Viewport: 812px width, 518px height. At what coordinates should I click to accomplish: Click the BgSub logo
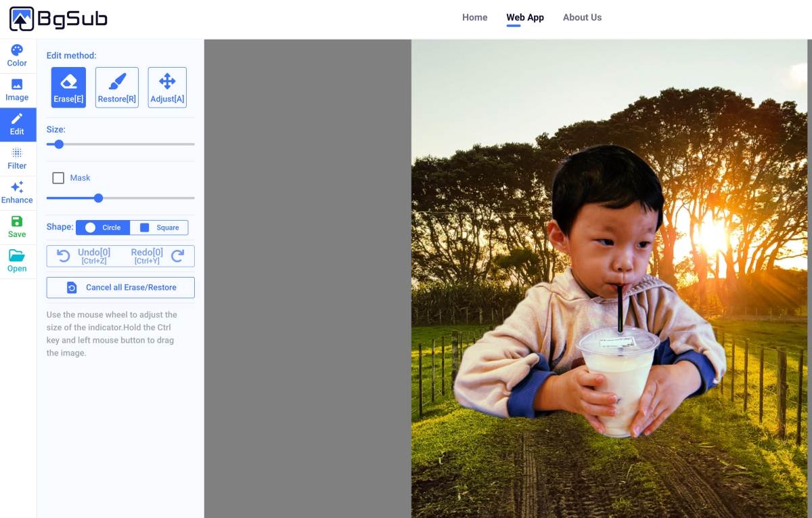tap(58, 19)
